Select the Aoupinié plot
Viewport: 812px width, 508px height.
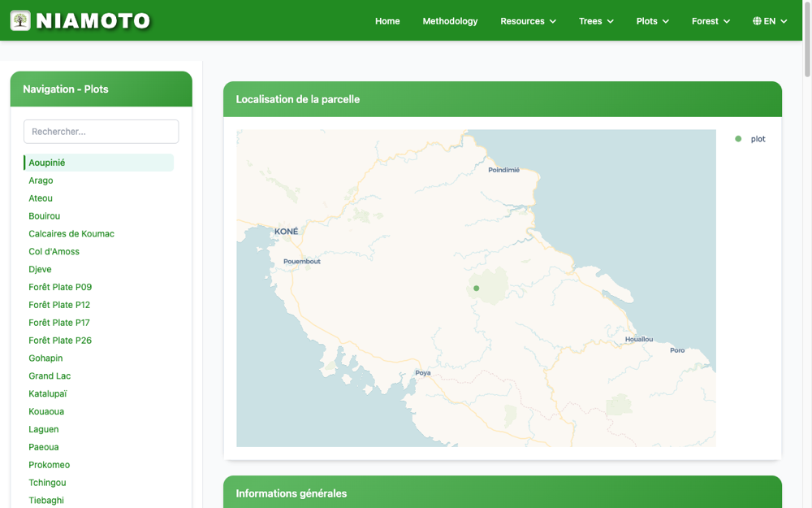(99, 163)
